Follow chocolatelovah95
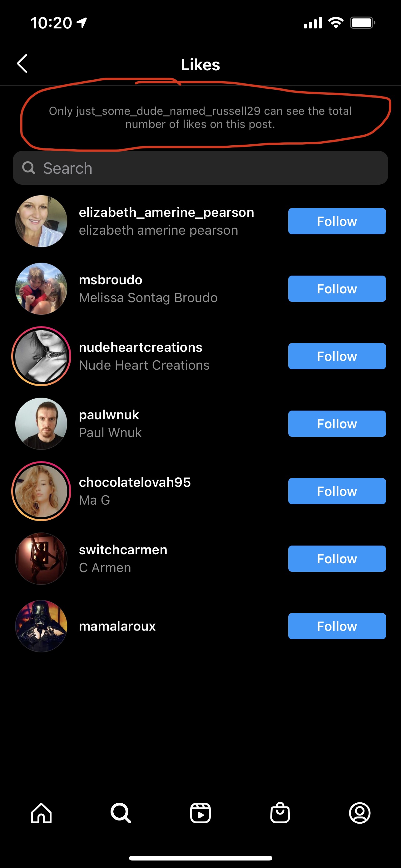The image size is (401, 868). tap(337, 491)
